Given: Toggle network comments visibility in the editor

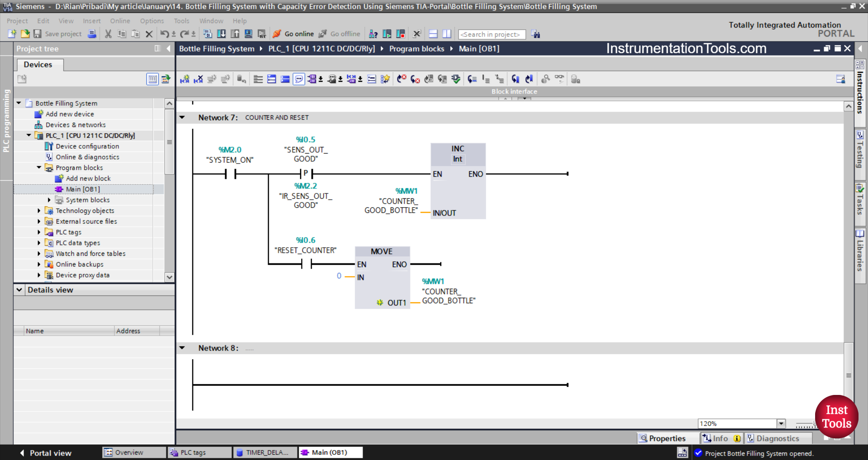Looking at the screenshot, I should 299,79.
